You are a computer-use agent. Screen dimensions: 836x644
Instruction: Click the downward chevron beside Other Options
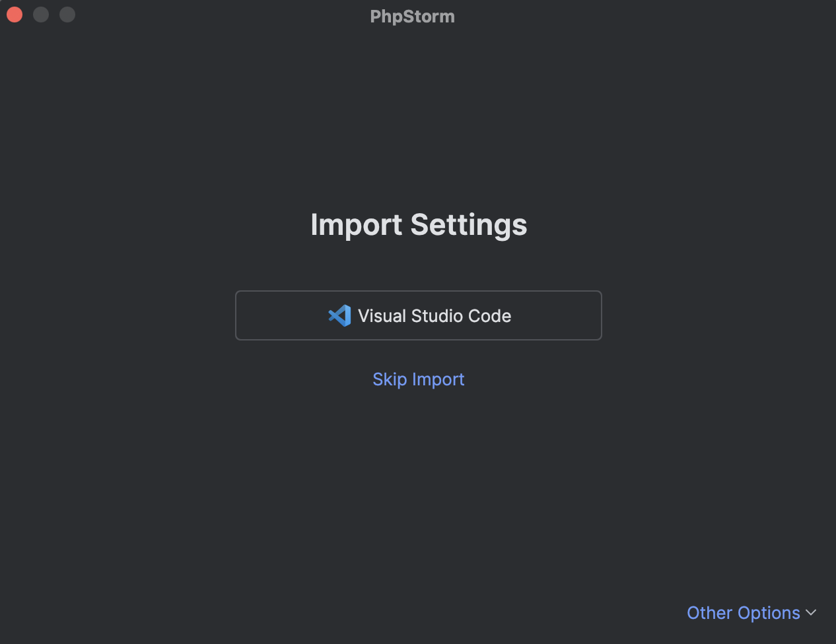click(812, 613)
